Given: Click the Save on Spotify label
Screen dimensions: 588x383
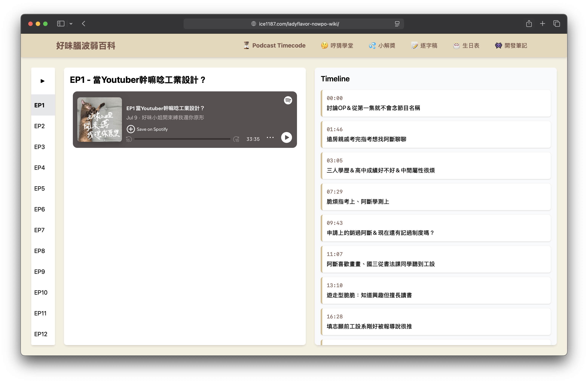Looking at the screenshot, I should pyautogui.click(x=152, y=129).
